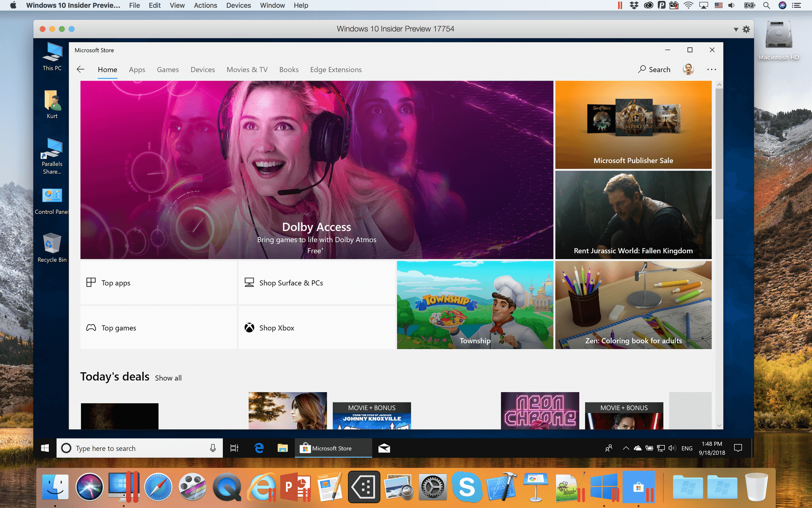812x508 pixels.
Task: Click Rent Jurassic World: Fallen Kingdom
Action: pyautogui.click(x=633, y=214)
